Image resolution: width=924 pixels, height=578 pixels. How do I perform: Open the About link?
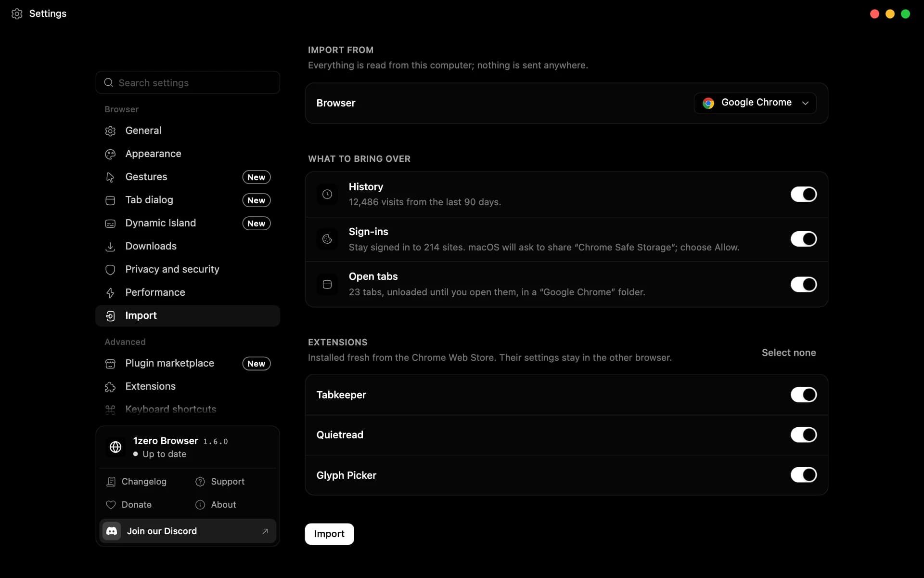pyautogui.click(x=216, y=505)
